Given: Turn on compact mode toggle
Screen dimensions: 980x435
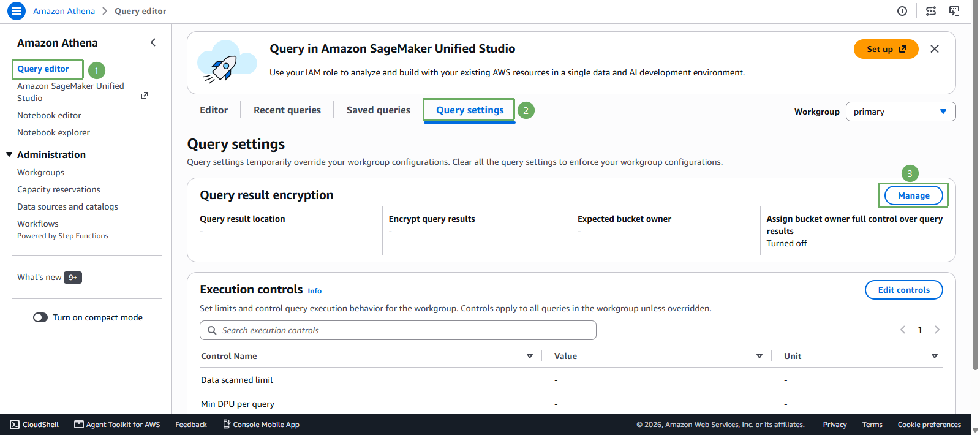Looking at the screenshot, I should click(x=40, y=317).
